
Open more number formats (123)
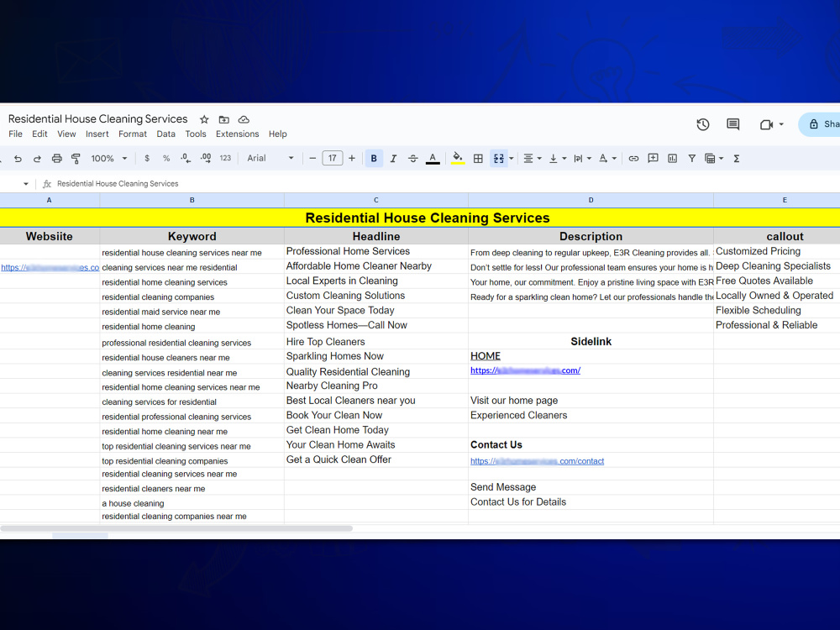tap(225, 159)
